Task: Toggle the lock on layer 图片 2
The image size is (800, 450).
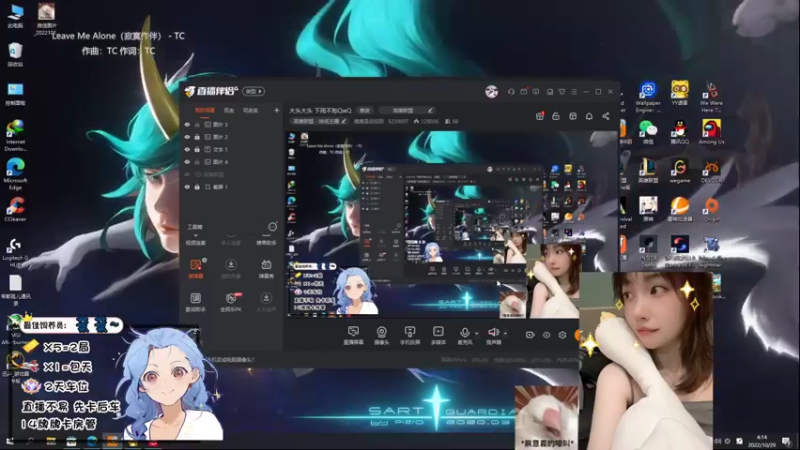Action: click(x=197, y=137)
